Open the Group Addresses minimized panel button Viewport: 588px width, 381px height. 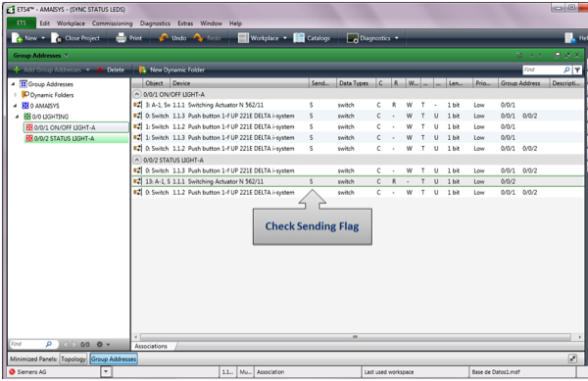[x=114, y=358]
